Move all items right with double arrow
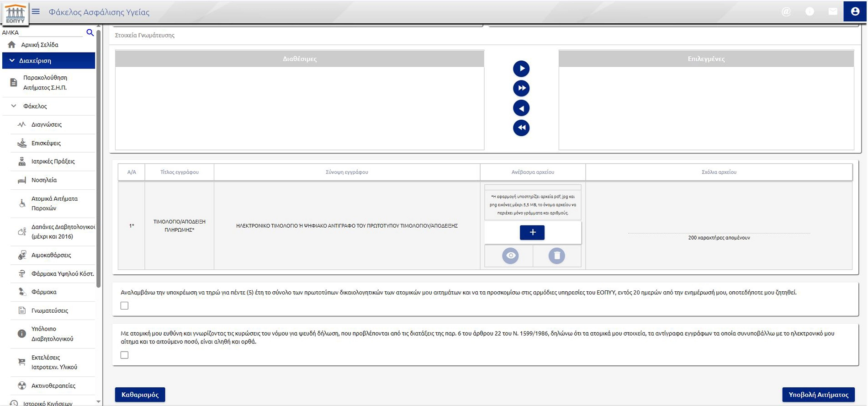 [x=521, y=88]
